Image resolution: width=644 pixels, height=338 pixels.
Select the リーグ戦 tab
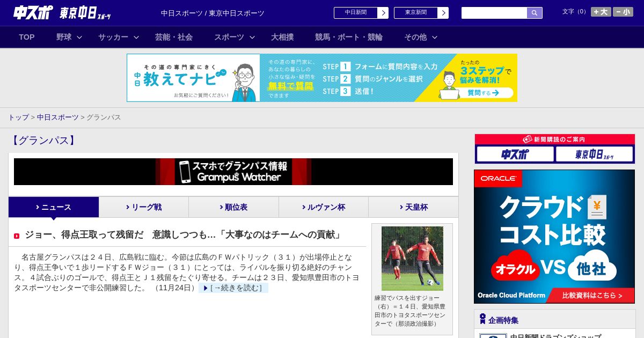coord(144,207)
